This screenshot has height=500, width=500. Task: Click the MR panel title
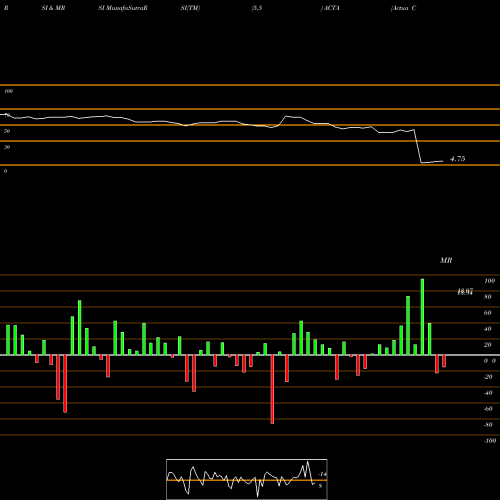446,260
